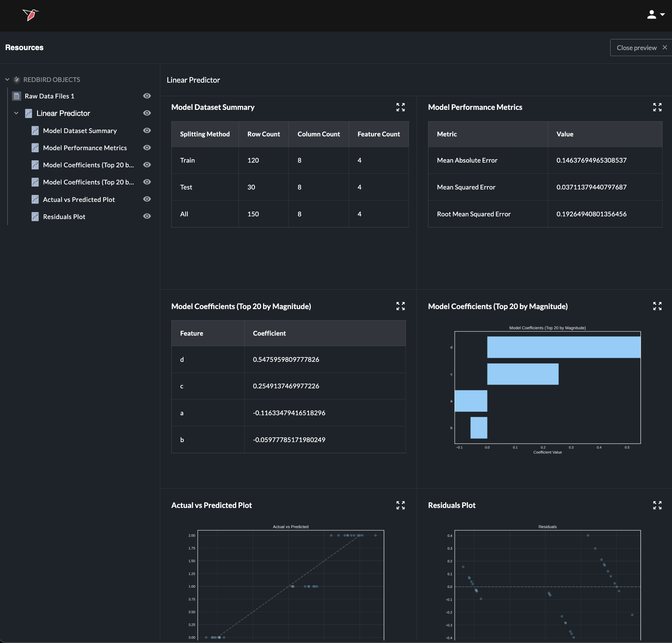Image resolution: width=672 pixels, height=643 pixels.
Task: Hide Actual vs Predicted Plot via eye icon
Action: pos(147,199)
